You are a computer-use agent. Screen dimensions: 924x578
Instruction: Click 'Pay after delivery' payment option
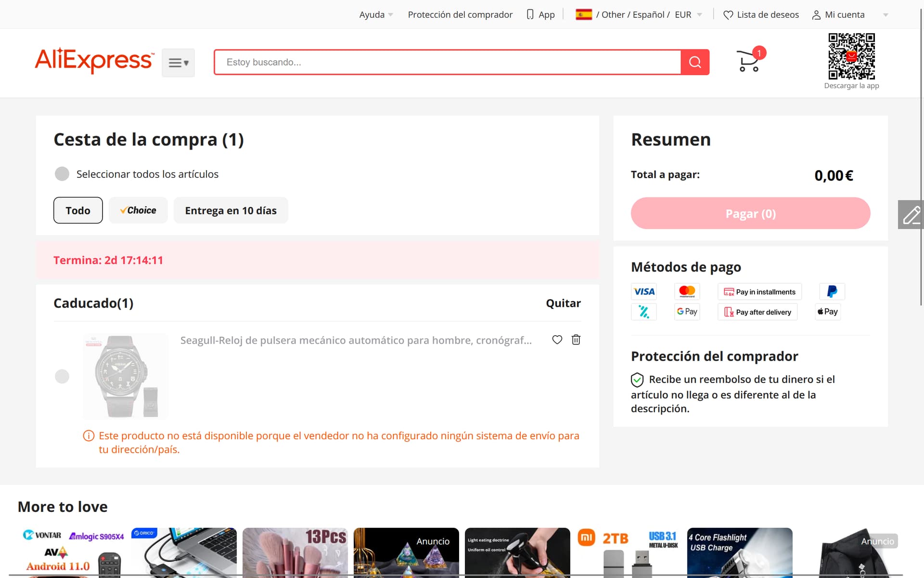pyautogui.click(x=757, y=312)
